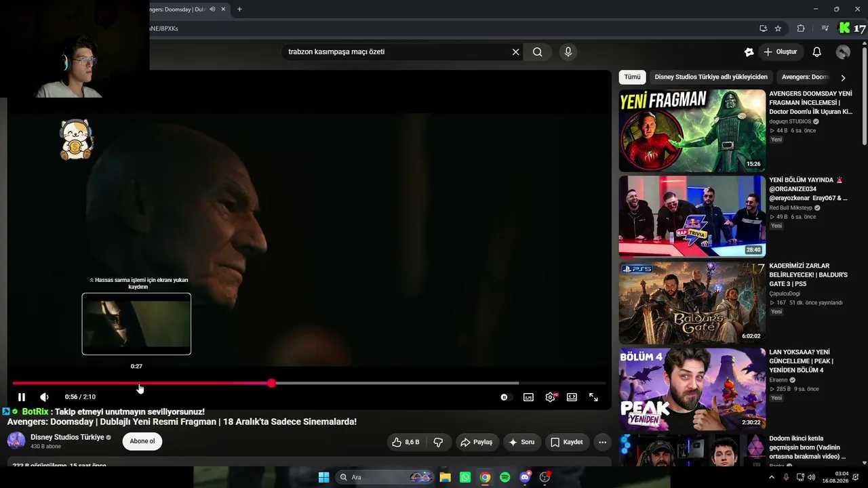The height and width of the screenshot is (488, 868).
Task: Open the Oluştur create menu
Action: pyautogui.click(x=780, y=52)
